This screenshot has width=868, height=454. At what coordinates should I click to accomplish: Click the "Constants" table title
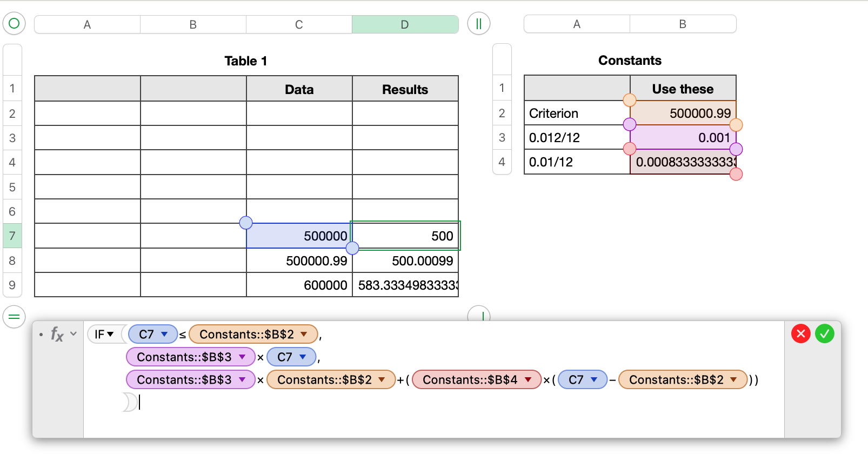pyautogui.click(x=630, y=61)
